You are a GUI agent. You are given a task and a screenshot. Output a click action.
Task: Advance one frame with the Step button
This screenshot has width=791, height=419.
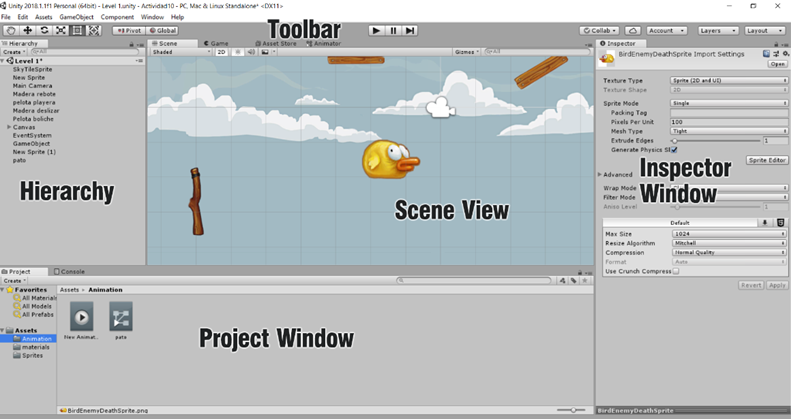point(410,31)
